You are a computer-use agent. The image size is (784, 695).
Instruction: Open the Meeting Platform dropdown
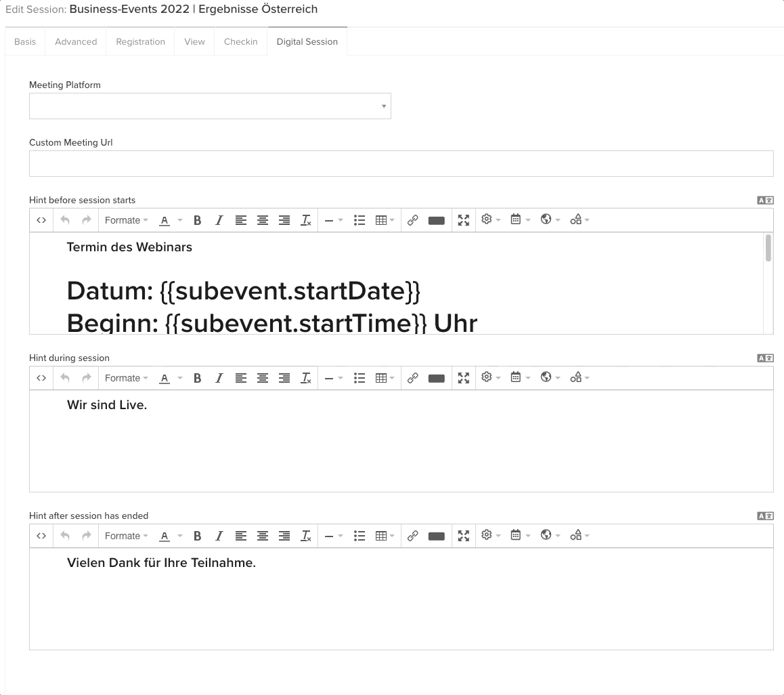click(x=210, y=106)
